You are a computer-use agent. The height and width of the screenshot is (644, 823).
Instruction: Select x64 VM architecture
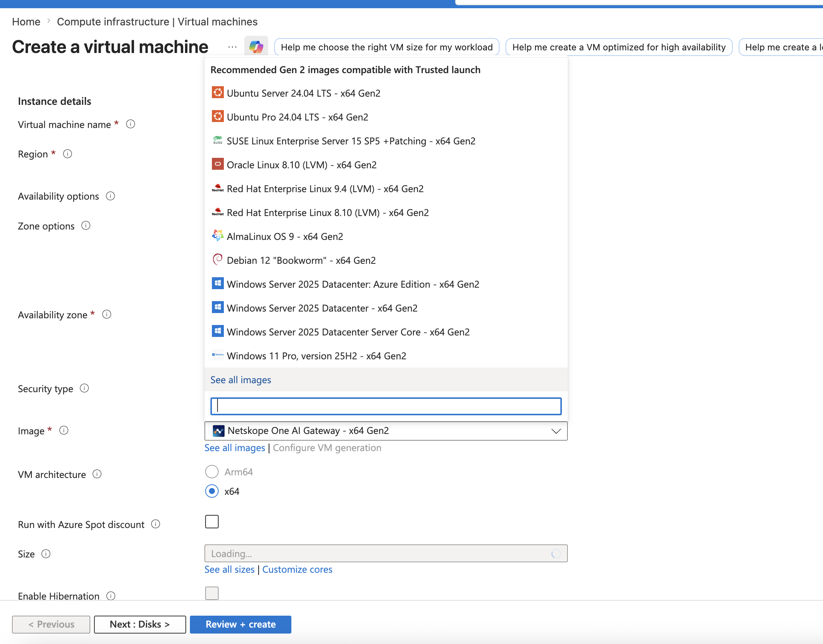(212, 491)
